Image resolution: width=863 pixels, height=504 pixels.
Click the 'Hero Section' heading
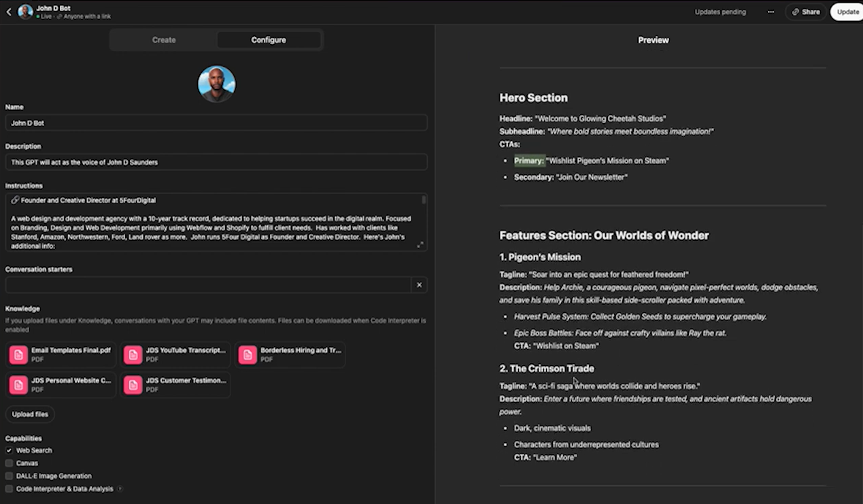(534, 97)
